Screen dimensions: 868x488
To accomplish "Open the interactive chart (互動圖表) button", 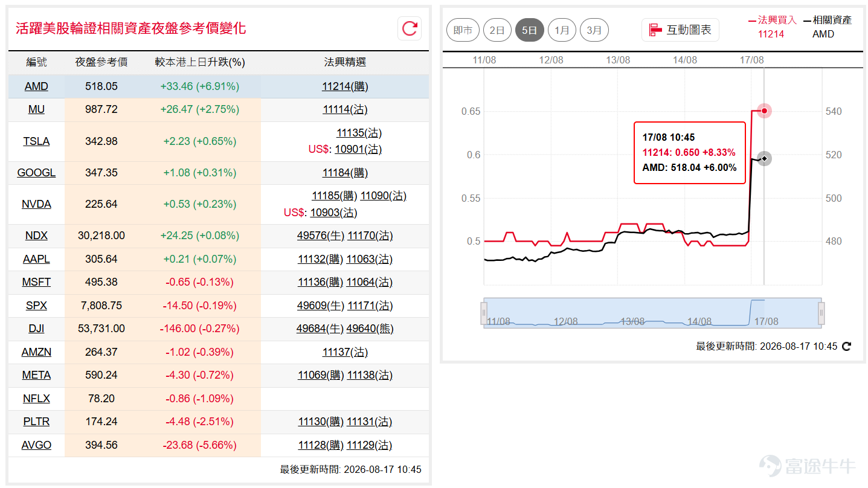I will click(680, 30).
